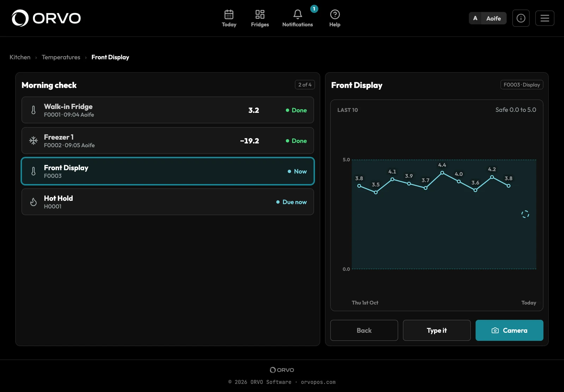Click the 2 of 4 progress badge
The image size is (564, 392).
(x=305, y=85)
